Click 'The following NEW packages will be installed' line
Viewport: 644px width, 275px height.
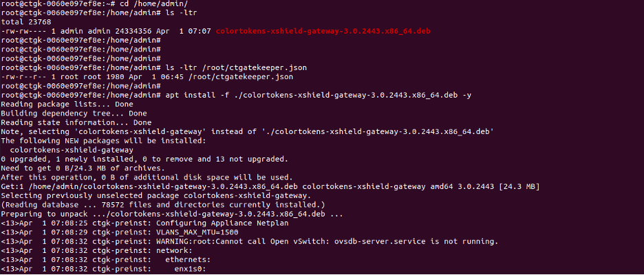coord(103,140)
